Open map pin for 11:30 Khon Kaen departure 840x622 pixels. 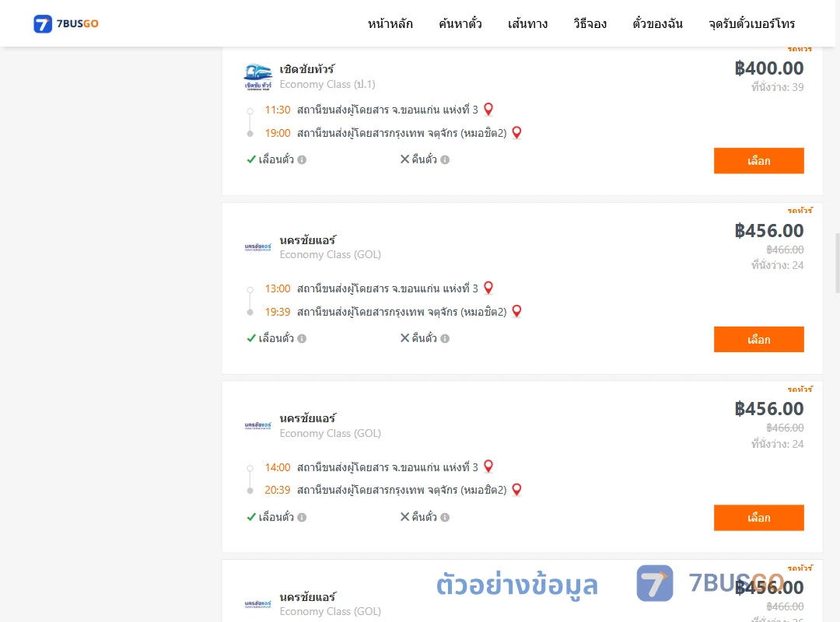(x=488, y=110)
